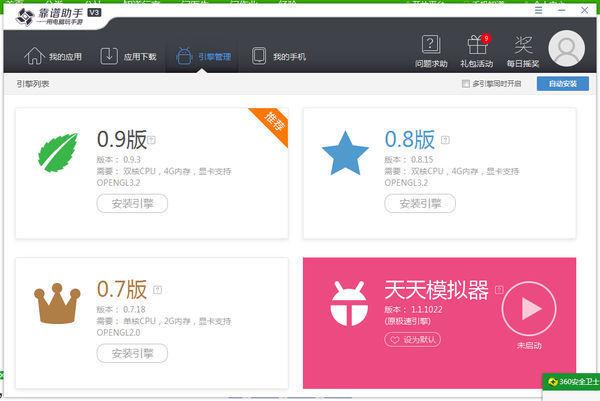Screen dimensions: 600x401
Task: Open the hamburger menu in title bar
Action: (x=538, y=10)
